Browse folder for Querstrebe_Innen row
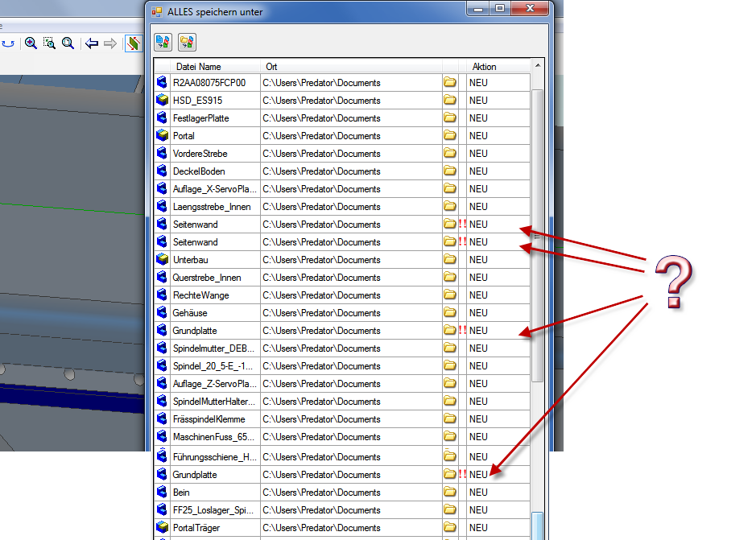756x540 pixels. 450,277
